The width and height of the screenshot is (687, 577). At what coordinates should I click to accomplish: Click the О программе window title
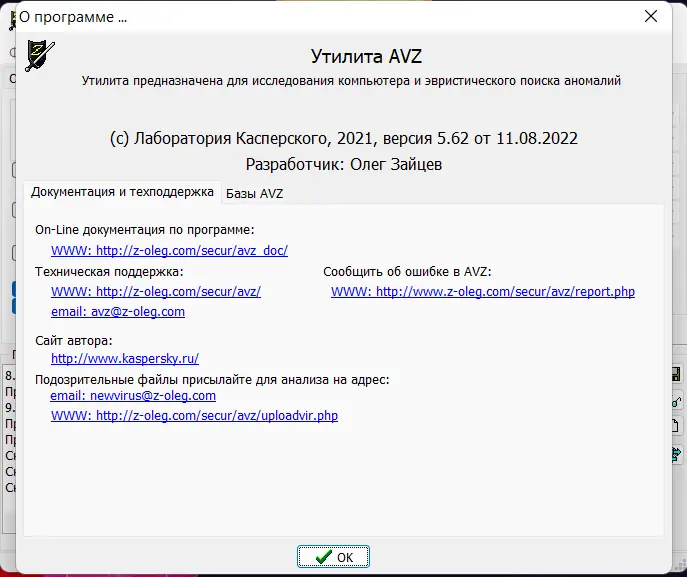pyautogui.click(x=73, y=17)
